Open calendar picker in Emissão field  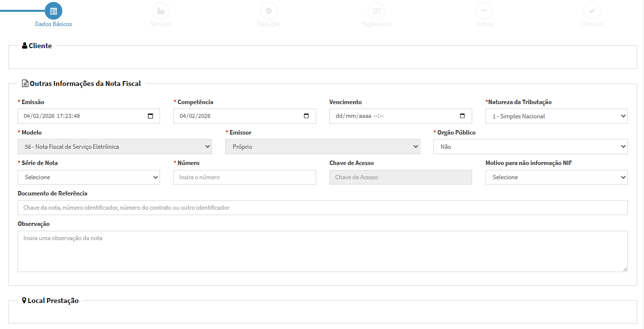point(150,116)
